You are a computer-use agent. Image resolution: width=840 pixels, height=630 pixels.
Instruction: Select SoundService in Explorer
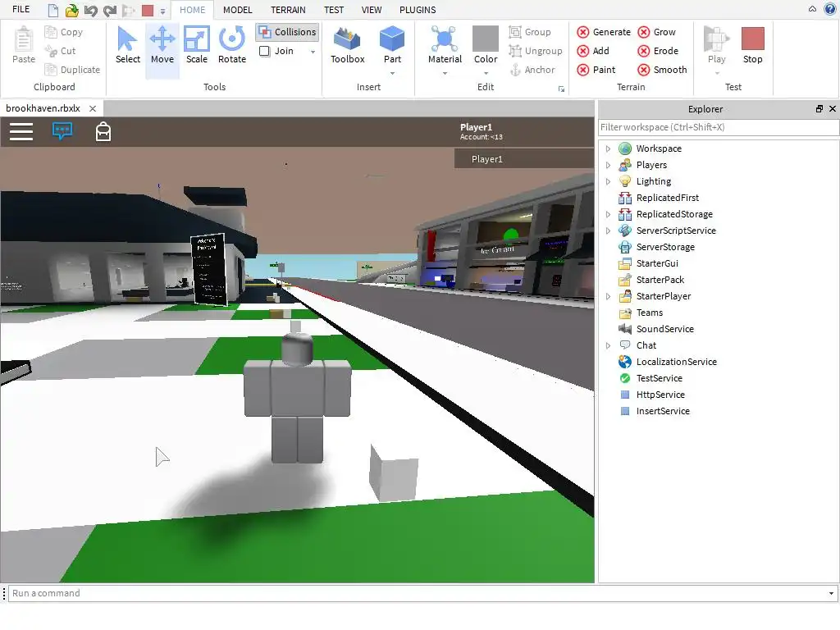[664, 329]
